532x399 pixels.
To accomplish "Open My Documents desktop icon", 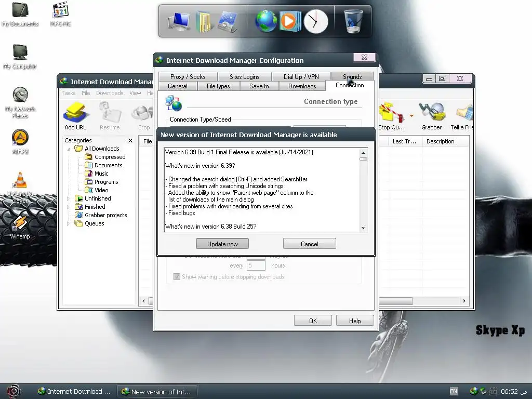I will pos(20,14).
